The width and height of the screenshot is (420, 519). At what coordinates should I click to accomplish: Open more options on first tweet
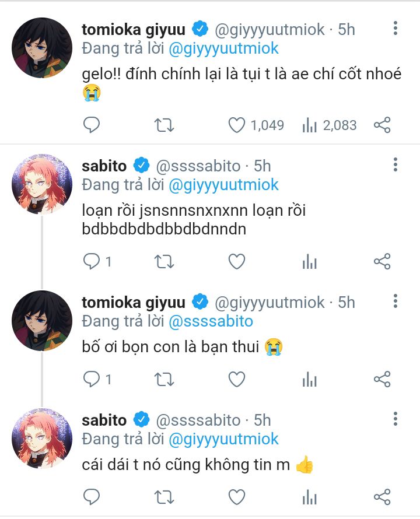click(395, 29)
